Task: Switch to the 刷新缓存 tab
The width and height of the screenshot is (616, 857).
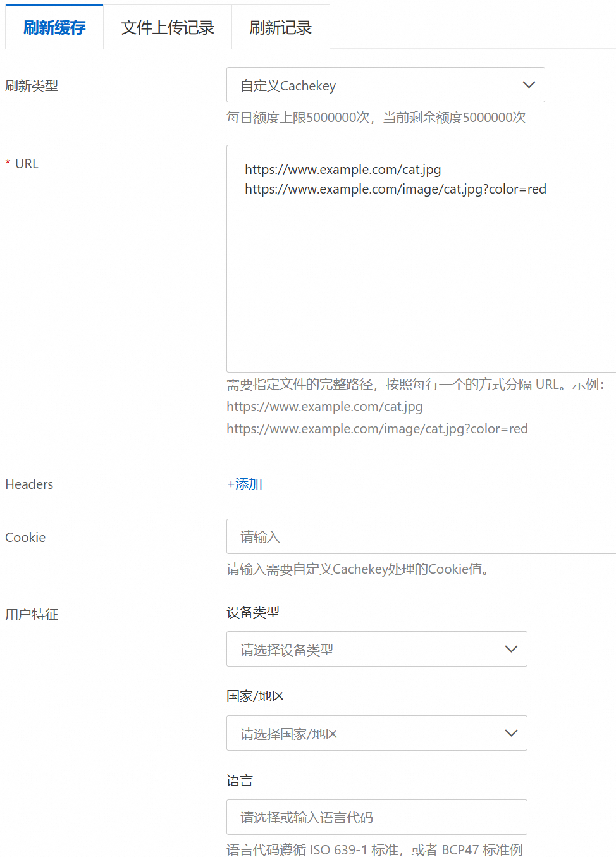Action: (54, 27)
